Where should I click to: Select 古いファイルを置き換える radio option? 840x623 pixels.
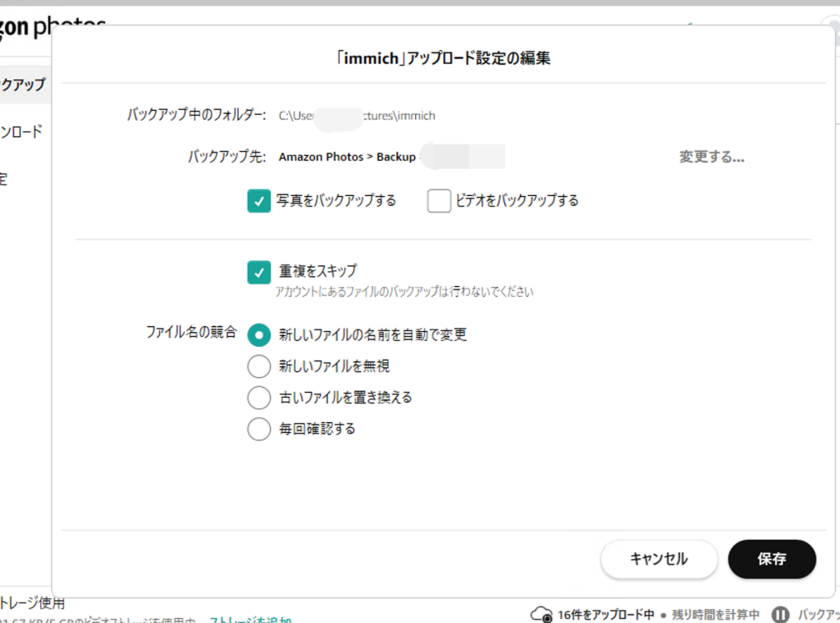(x=259, y=398)
